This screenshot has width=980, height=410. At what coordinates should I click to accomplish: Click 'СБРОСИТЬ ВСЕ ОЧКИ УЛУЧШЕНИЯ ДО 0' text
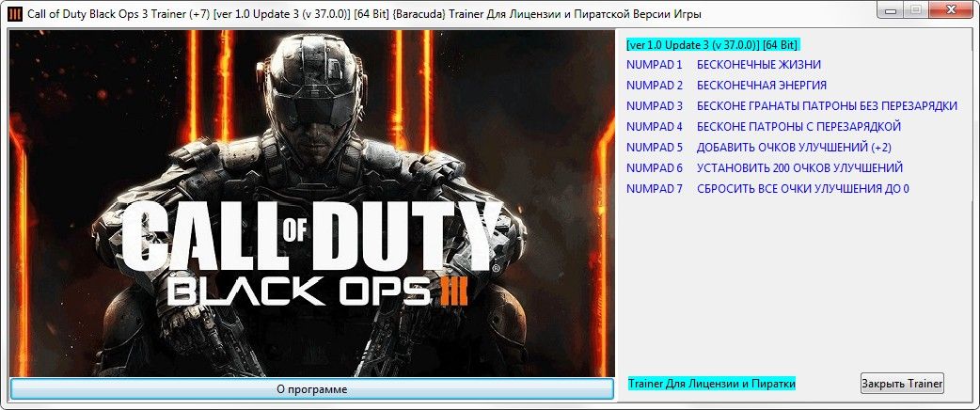pyautogui.click(x=802, y=189)
